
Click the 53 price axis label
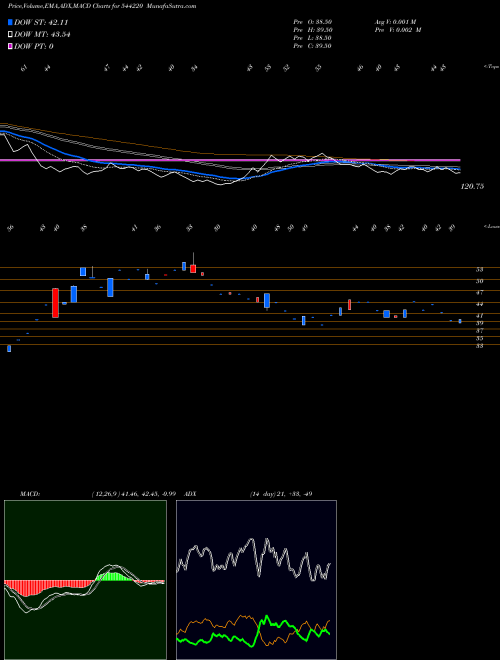click(x=479, y=269)
